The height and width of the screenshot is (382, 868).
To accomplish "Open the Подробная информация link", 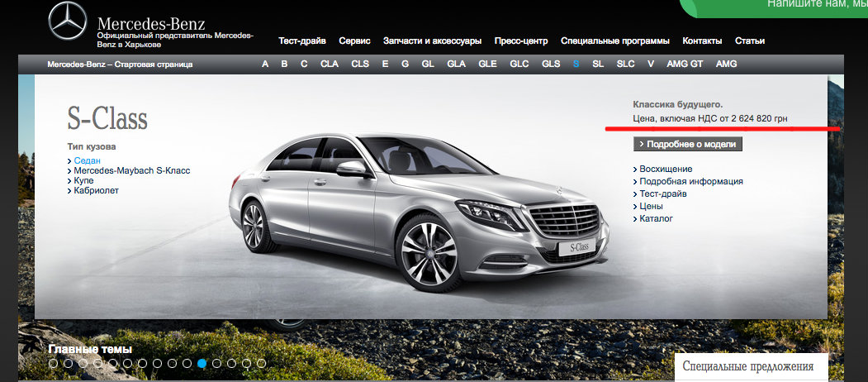I will [691, 181].
